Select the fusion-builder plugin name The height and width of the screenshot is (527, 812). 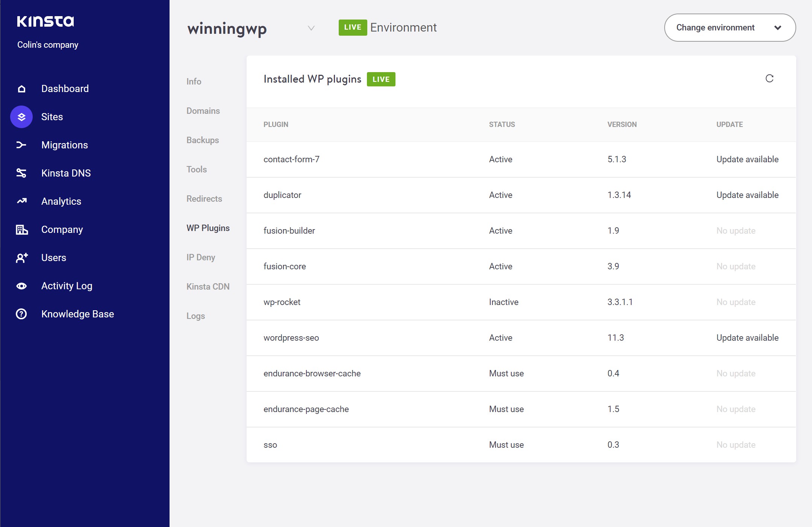[x=289, y=231]
